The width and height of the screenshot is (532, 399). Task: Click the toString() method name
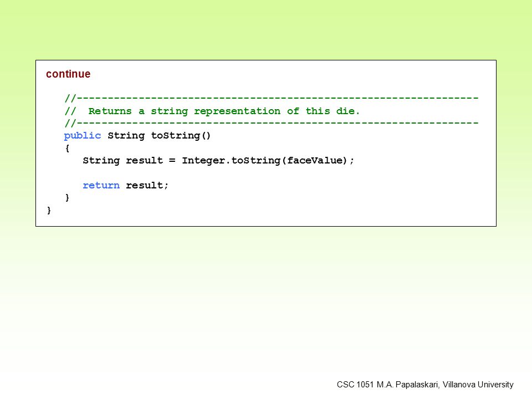coord(181,135)
